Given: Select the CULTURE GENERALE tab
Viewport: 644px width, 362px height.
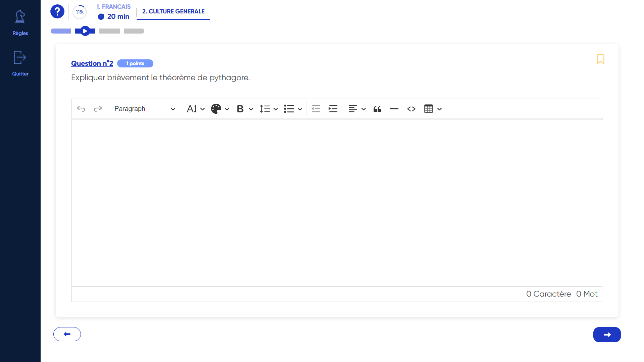Looking at the screenshot, I should coord(173,11).
